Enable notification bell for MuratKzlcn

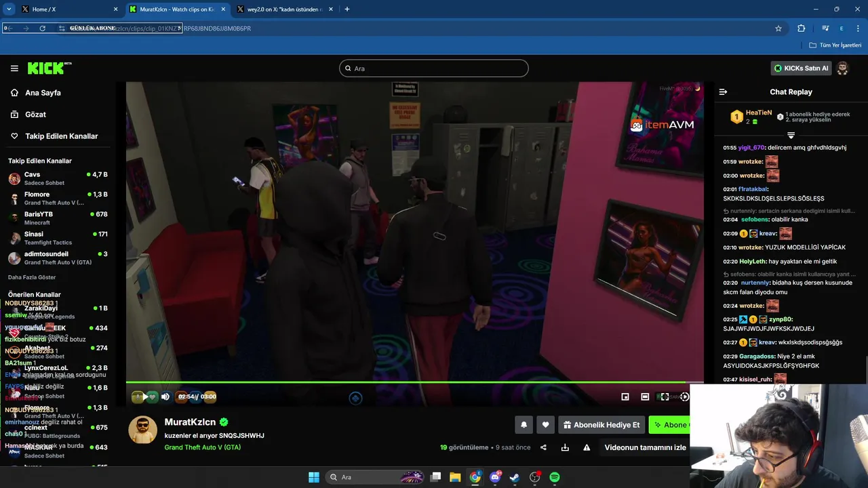pyautogui.click(x=524, y=425)
